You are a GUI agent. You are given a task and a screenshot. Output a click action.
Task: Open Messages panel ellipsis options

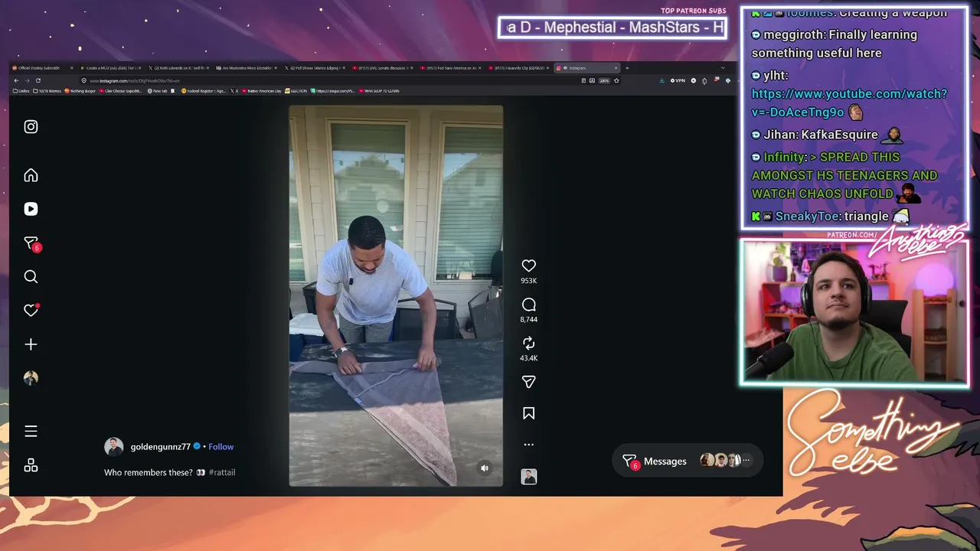point(746,461)
